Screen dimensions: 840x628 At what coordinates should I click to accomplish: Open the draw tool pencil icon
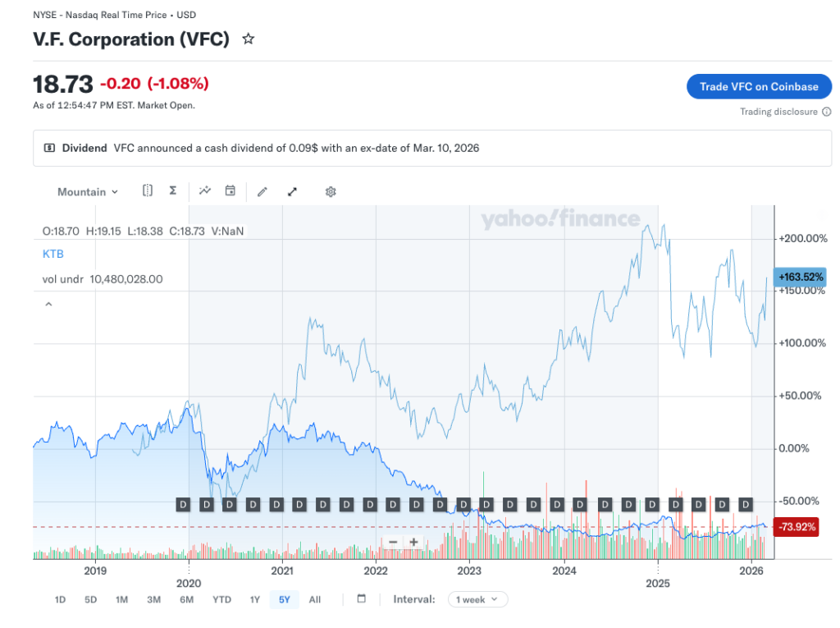click(x=262, y=191)
